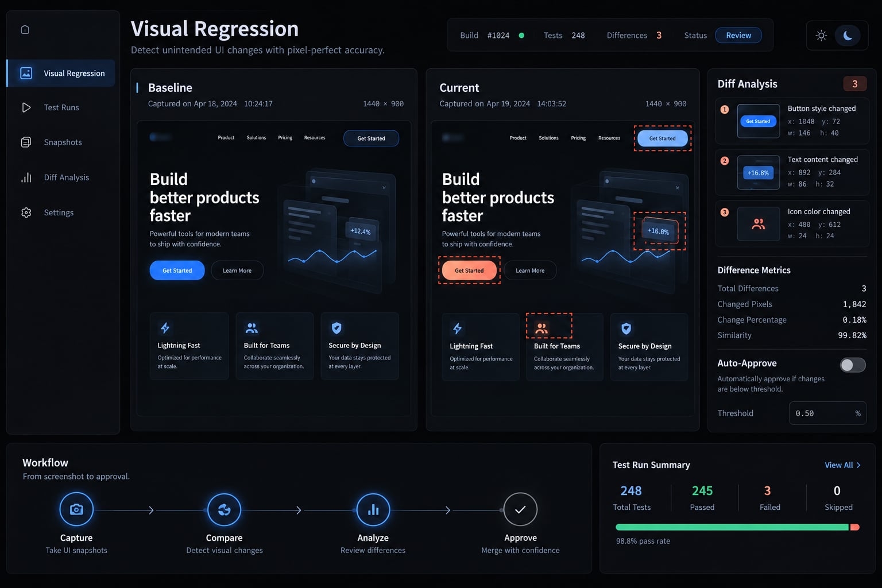This screenshot has width=882, height=588.
Task: Click blue hero Get Started in Baseline
Action: click(177, 270)
